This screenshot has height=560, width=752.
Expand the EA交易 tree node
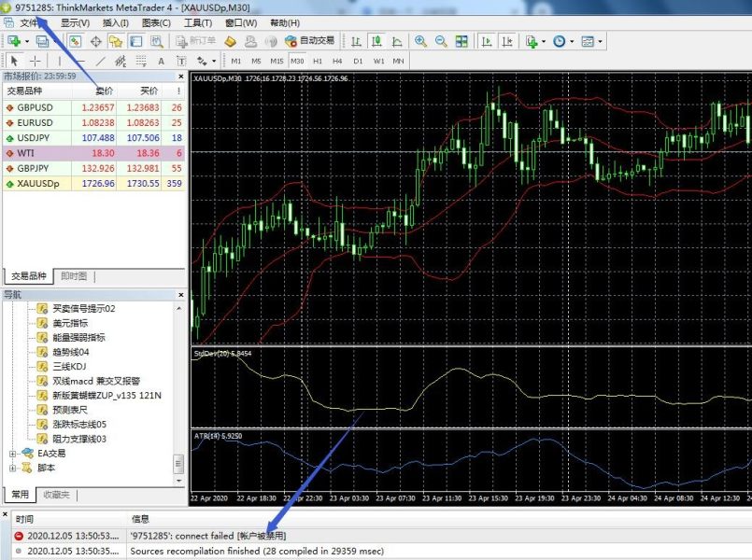point(13,453)
